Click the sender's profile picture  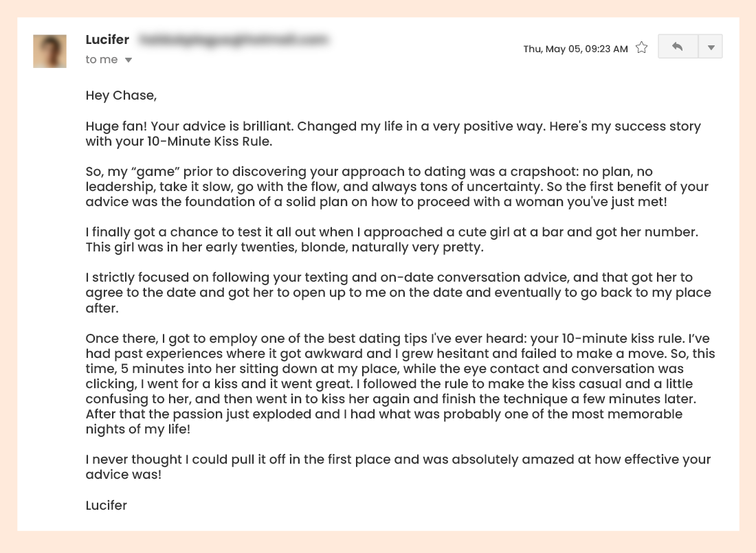click(49, 51)
